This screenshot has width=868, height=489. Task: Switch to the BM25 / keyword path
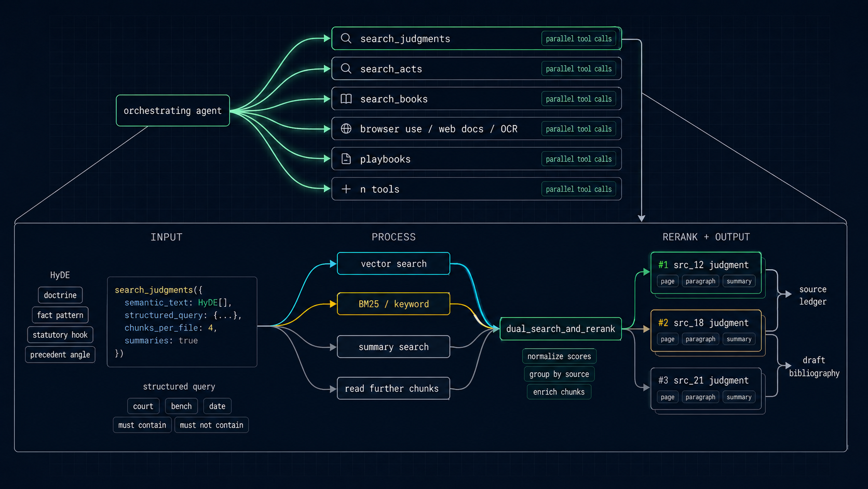tap(393, 303)
